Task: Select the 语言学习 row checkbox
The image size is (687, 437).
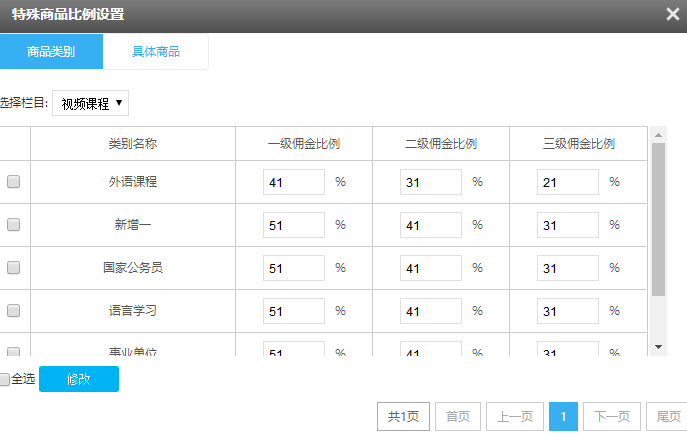Action: tap(14, 311)
